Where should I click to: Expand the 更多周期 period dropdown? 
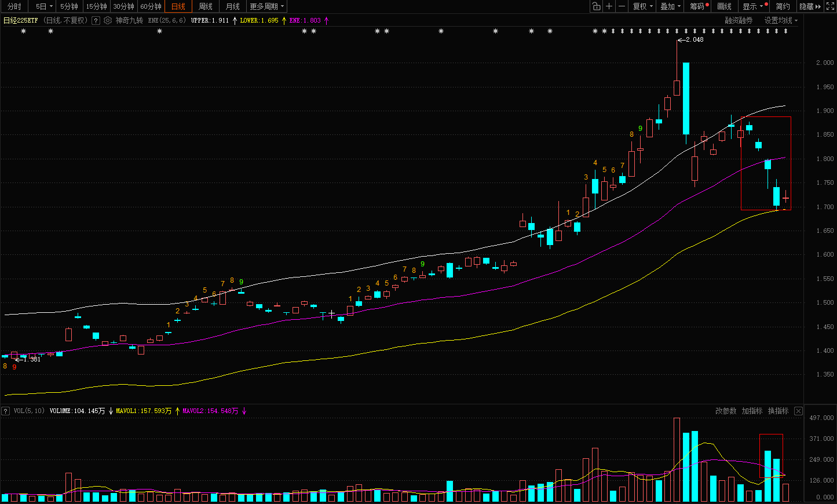click(266, 6)
